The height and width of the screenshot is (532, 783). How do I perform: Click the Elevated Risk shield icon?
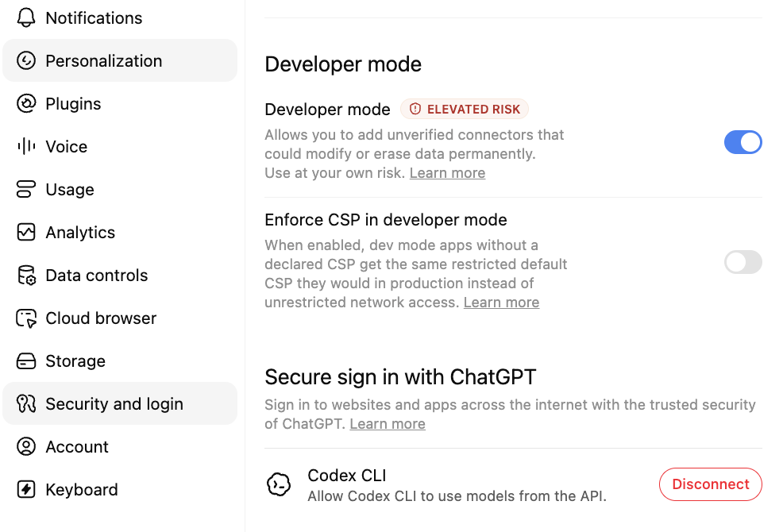[x=415, y=109]
